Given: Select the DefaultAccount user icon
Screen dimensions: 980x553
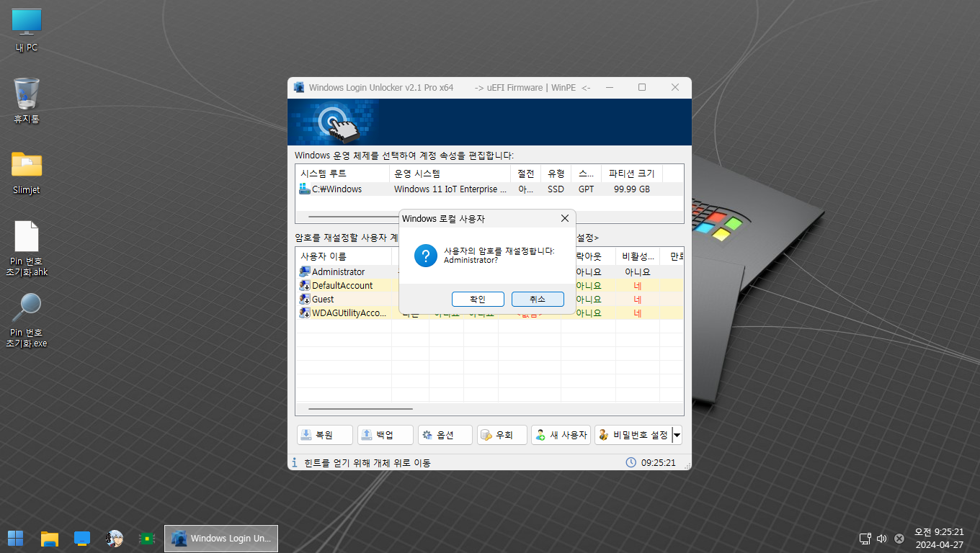Looking at the screenshot, I should pyautogui.click(x=305, y=285).
